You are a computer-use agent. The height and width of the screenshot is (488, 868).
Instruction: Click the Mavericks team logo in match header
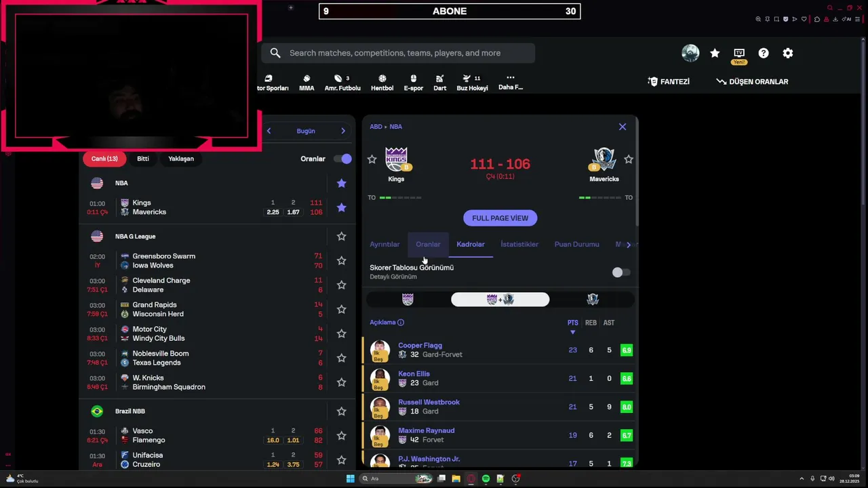pos(604,159)
